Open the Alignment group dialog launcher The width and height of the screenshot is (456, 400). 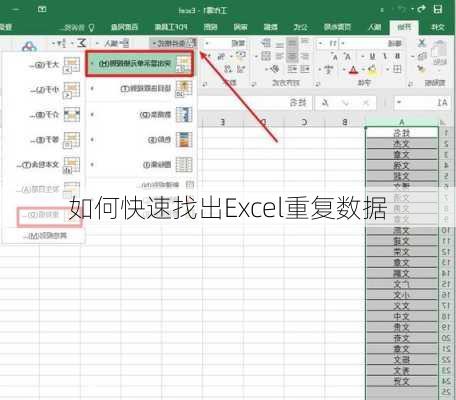[254, 84]
